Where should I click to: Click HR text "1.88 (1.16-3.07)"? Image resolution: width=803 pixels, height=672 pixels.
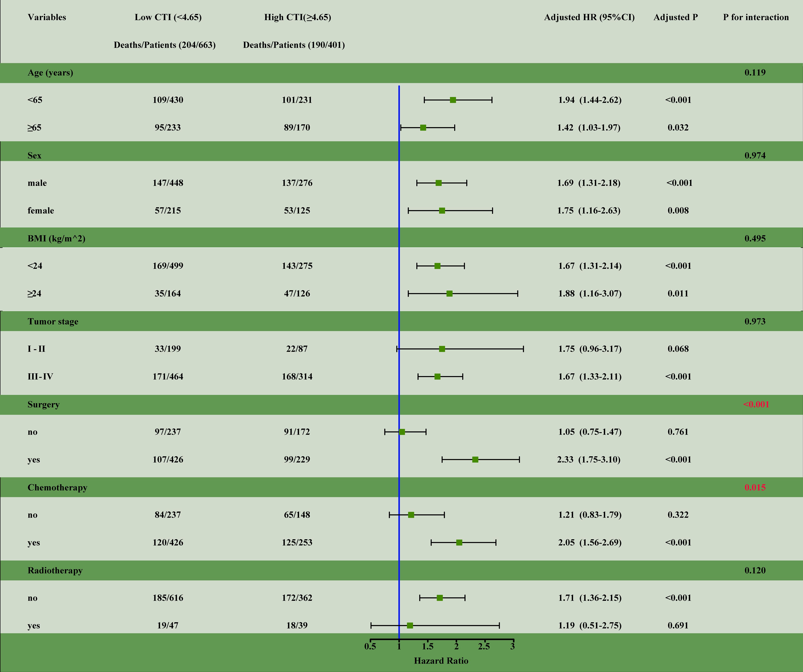click(590, 294)
